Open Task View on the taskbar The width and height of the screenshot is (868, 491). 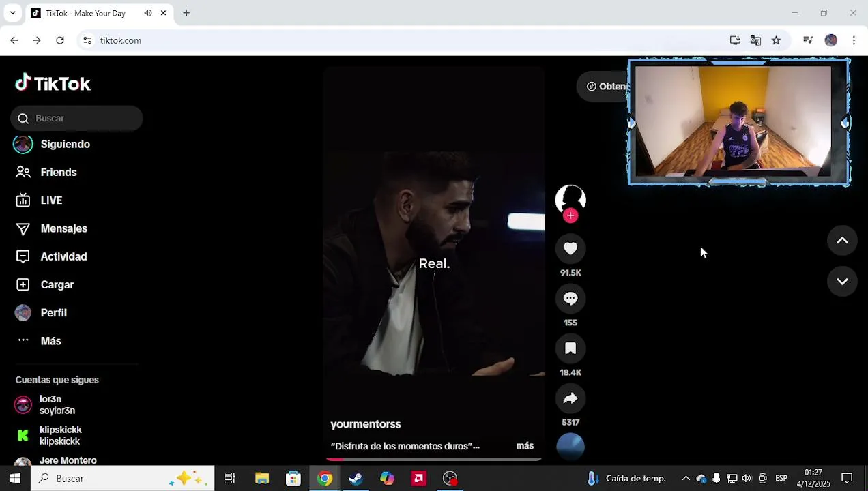coord(230,479)
